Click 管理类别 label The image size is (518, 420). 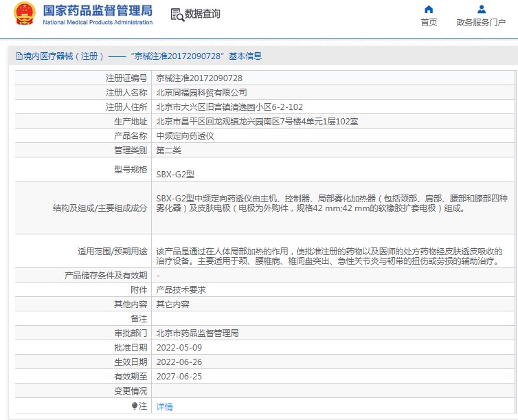point(131,151)
